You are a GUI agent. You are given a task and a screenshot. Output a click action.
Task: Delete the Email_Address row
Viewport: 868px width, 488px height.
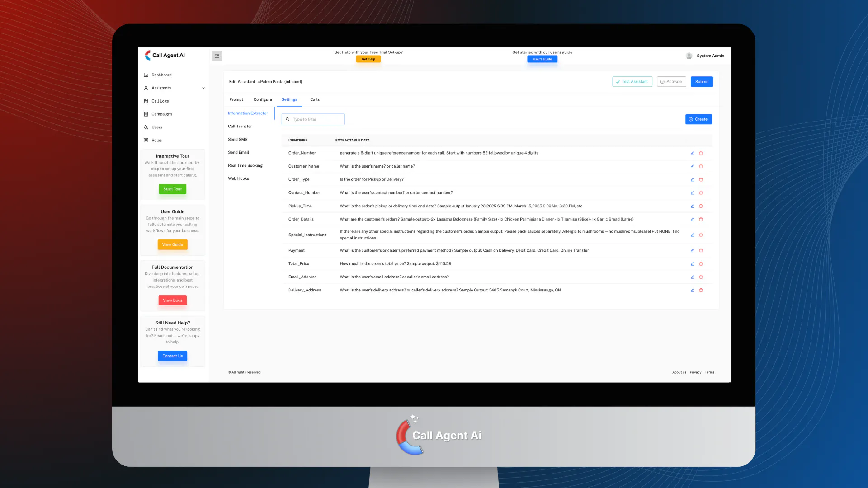tap(701, 277)
